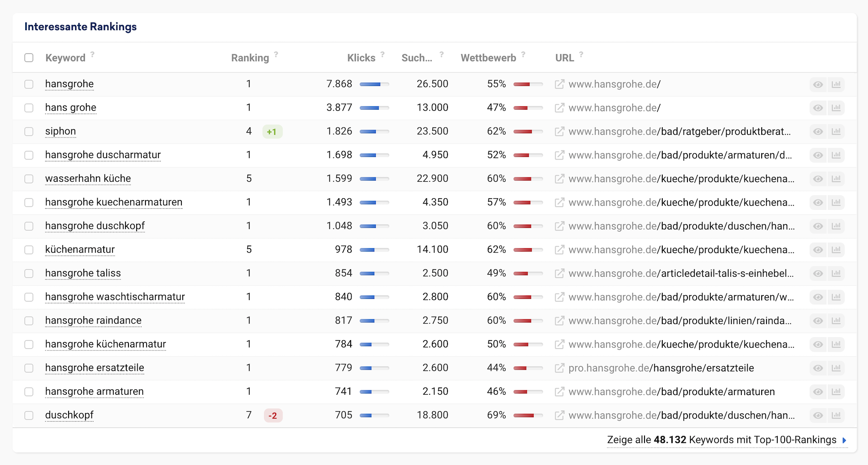Open keyword link hansgrohe kuechenarmaturen
The height and width of the screenshot is (465, 868).
click(114, 202)
